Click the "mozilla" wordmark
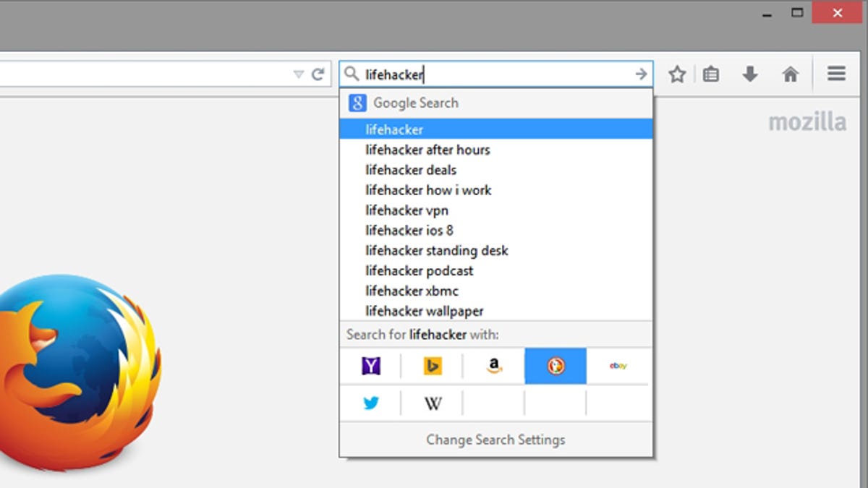 pyautogui.click(x=807, y=121)
